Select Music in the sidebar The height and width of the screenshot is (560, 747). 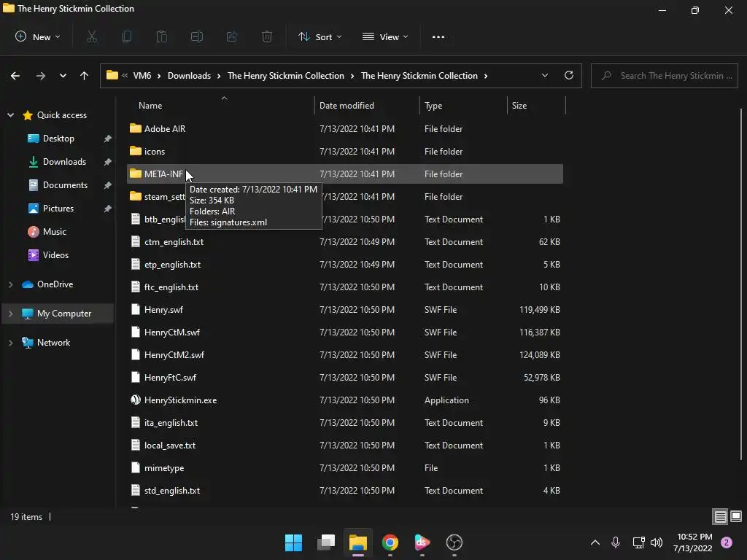point(54,231)
